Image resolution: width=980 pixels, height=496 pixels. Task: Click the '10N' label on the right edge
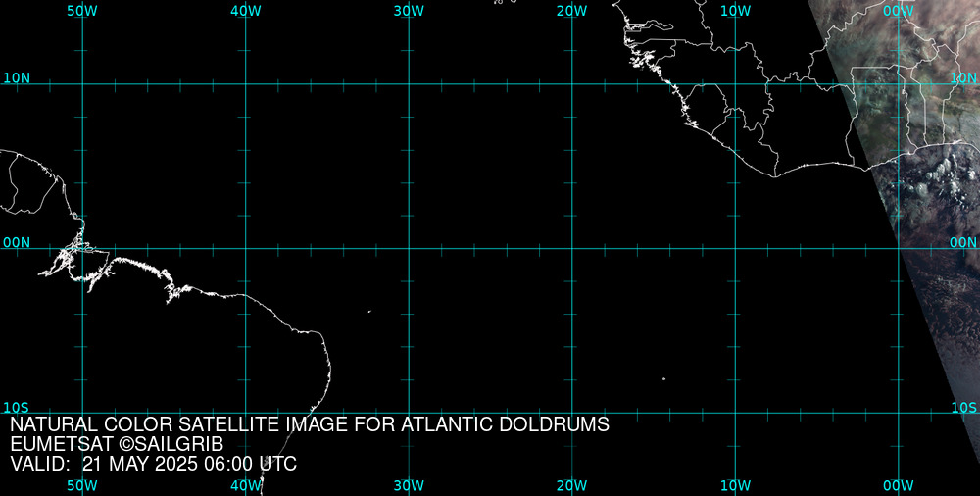click(x=963, y=78)
